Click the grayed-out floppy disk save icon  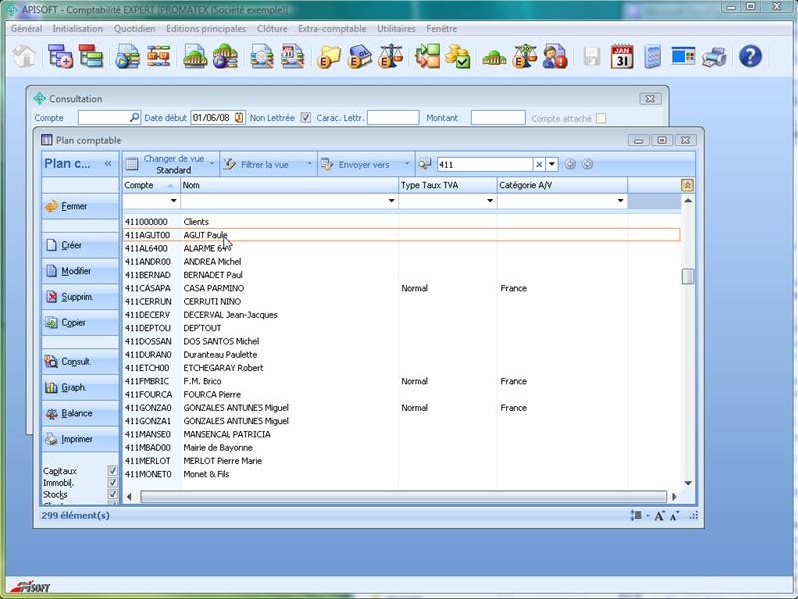tap(591, 56)
